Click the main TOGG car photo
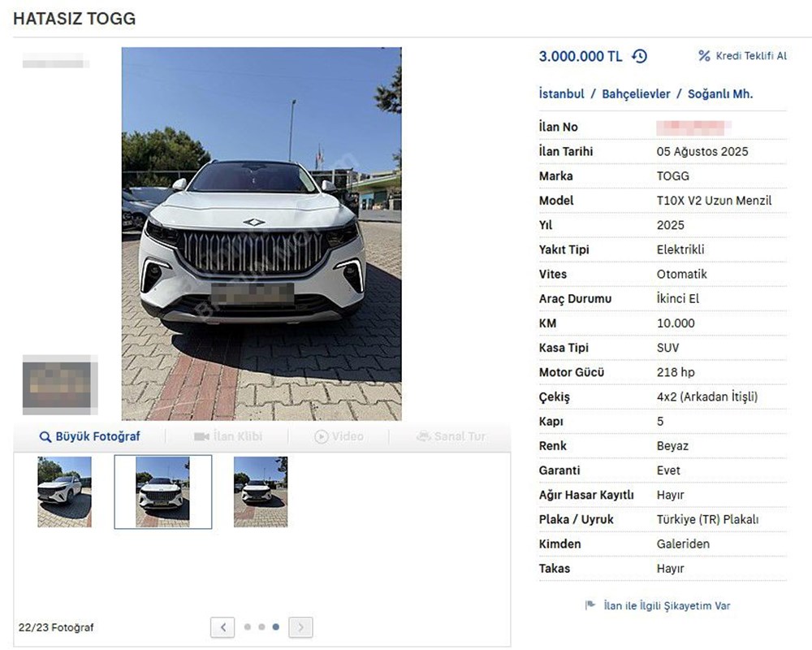 (x=261, y=233)
